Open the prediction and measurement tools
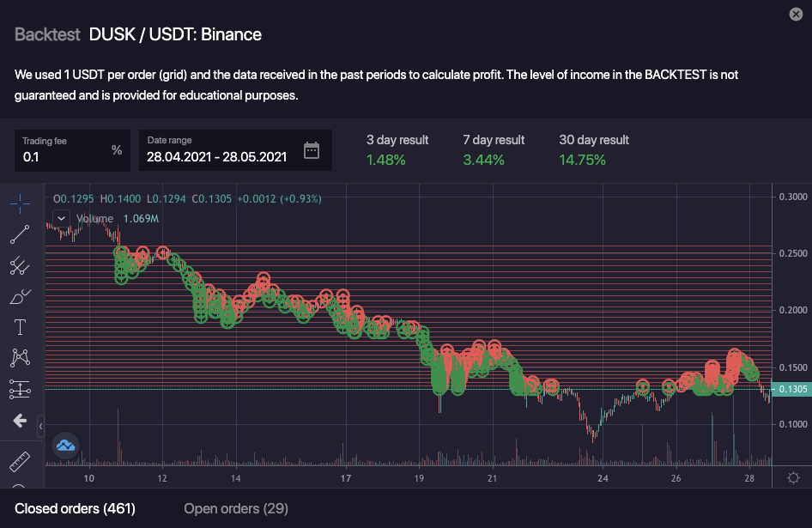 20,390
